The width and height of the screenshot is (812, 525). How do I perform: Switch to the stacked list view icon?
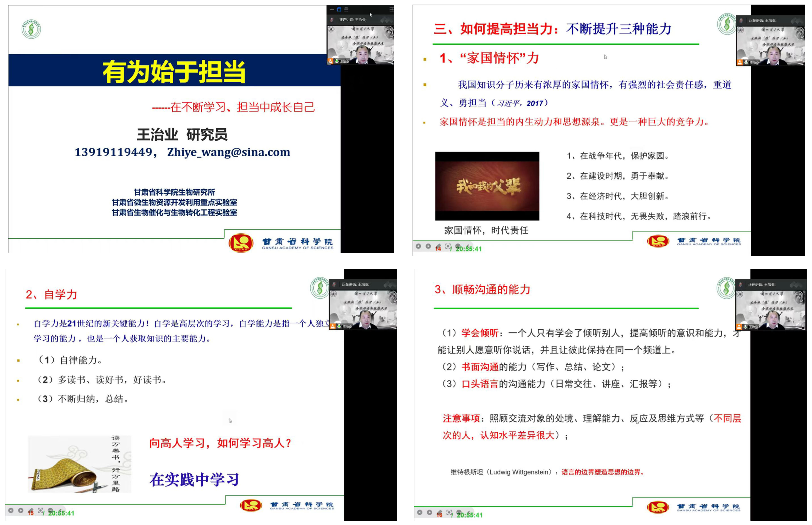point(346,10)
